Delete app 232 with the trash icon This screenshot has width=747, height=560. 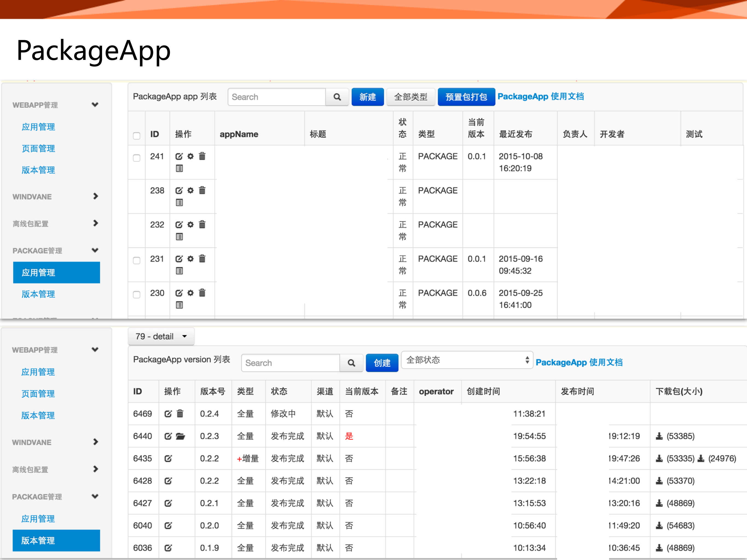[202, 225]
